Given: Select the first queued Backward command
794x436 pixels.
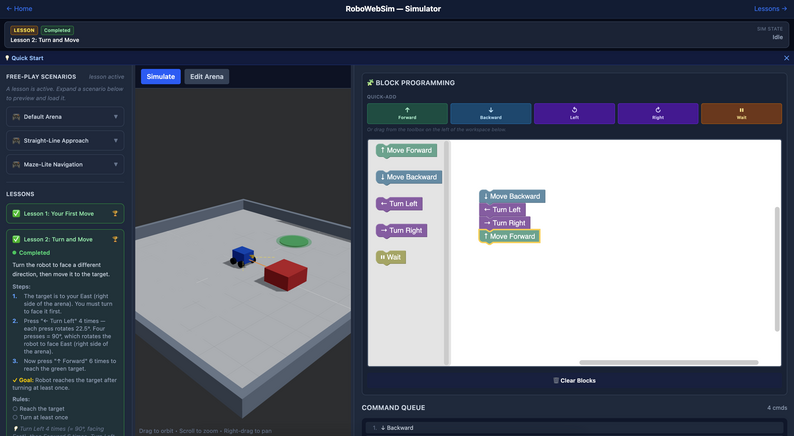Looking at the screenshot, I should click(x=574, y=428).
